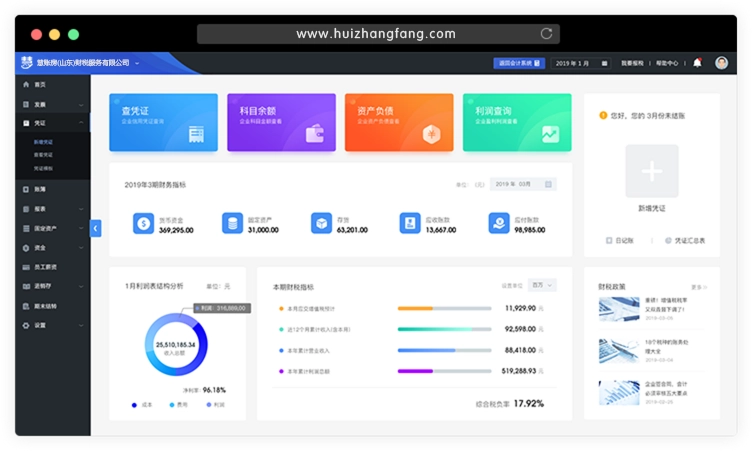Click the 应收账款 icon

click(x=410, y=224)
